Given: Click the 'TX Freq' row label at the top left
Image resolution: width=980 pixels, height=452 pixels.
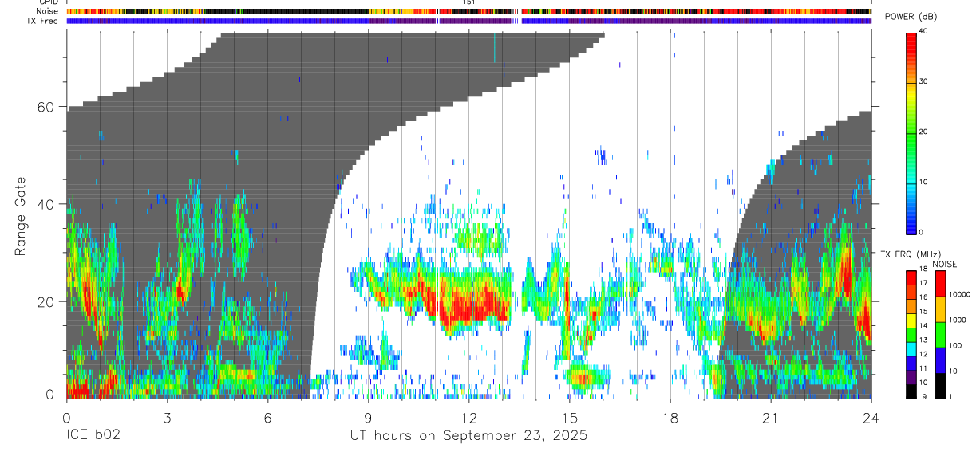Looking at the screenshot, I should click(x=42, y=21).
